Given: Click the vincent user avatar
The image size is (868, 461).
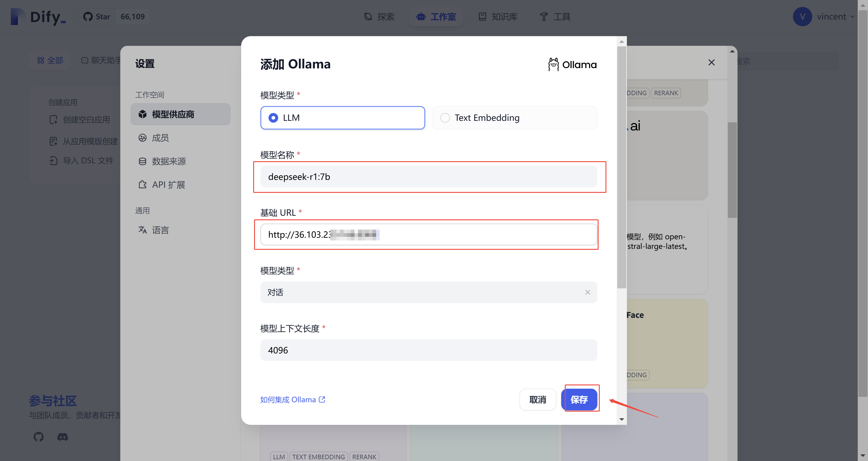Looking at the screenshot, I should click(802, 17).
